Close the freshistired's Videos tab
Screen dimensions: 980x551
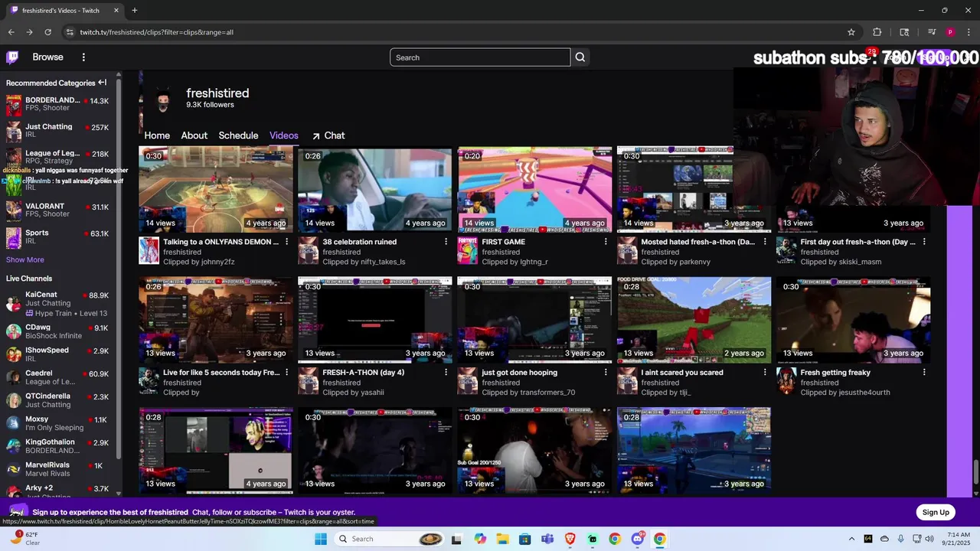[116, 11]
